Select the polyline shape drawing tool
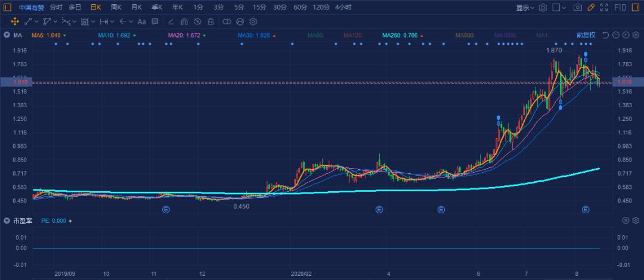This screenshot has width=644, height=280. click(47, 21)
